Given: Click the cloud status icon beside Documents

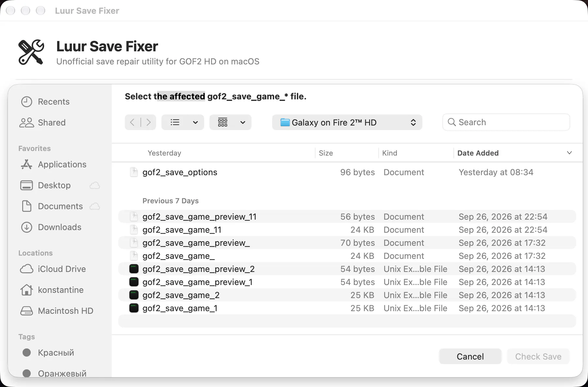Looking at the screenshot, I should click(x=95, y=206).
